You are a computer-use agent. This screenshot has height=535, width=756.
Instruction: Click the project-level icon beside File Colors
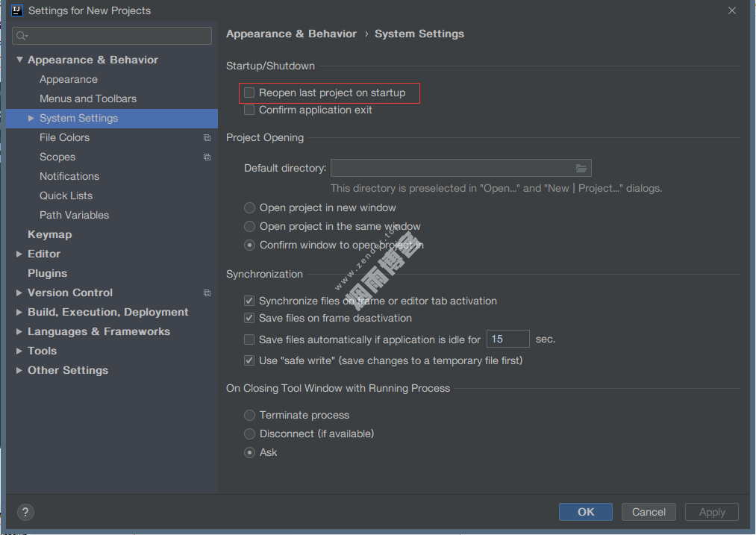207,138
